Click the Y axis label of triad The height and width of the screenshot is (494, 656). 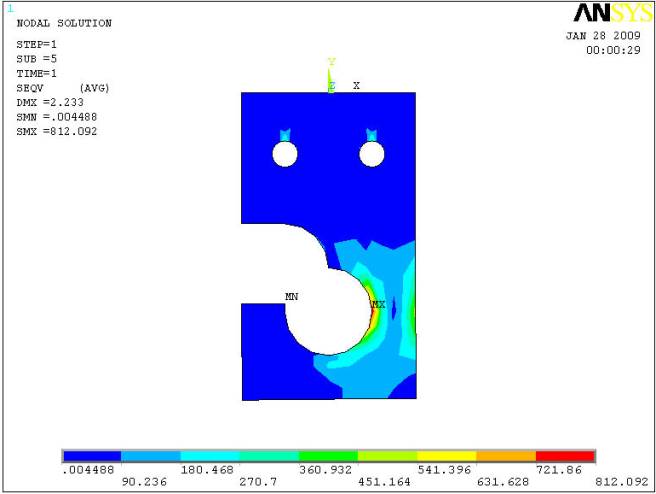(331, 62)
